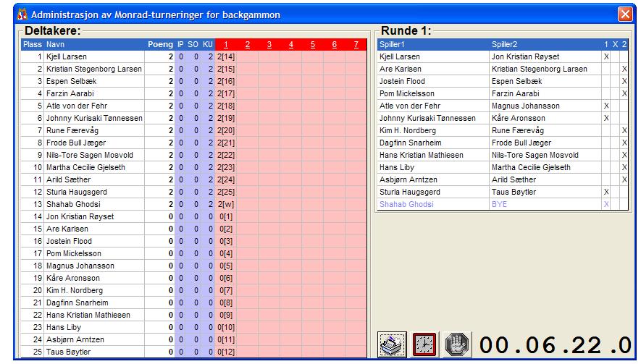Screen dimensions: 641x364
Task: Set draw X for Jostein Flood match
Action: point(615,81)
